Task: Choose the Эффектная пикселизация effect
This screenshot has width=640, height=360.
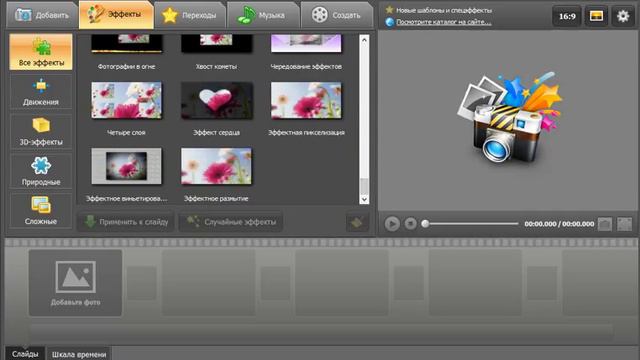Action: tap(306, 100)
